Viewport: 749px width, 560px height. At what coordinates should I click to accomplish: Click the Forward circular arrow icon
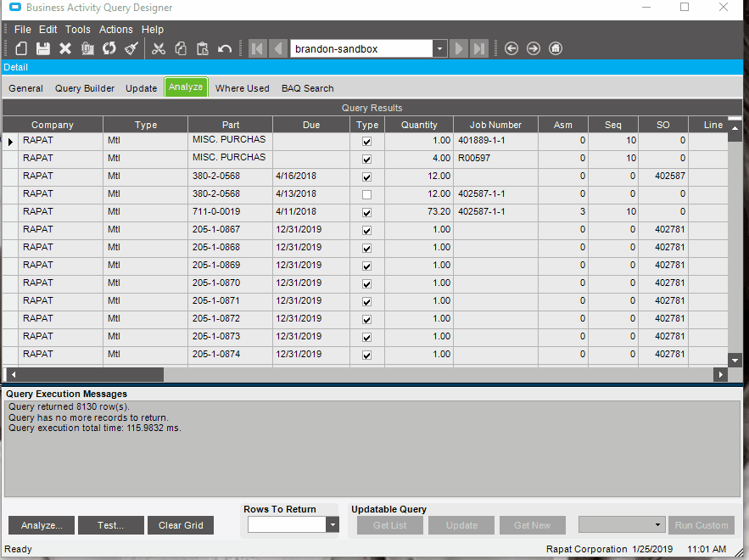[533, 48]
